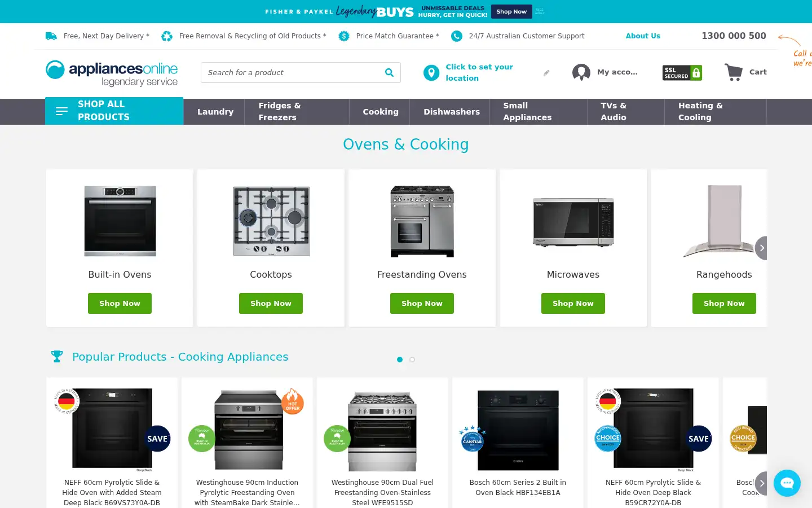Open the About Us link
Viewport: 812px width, 508px height.
click(643, 36)
